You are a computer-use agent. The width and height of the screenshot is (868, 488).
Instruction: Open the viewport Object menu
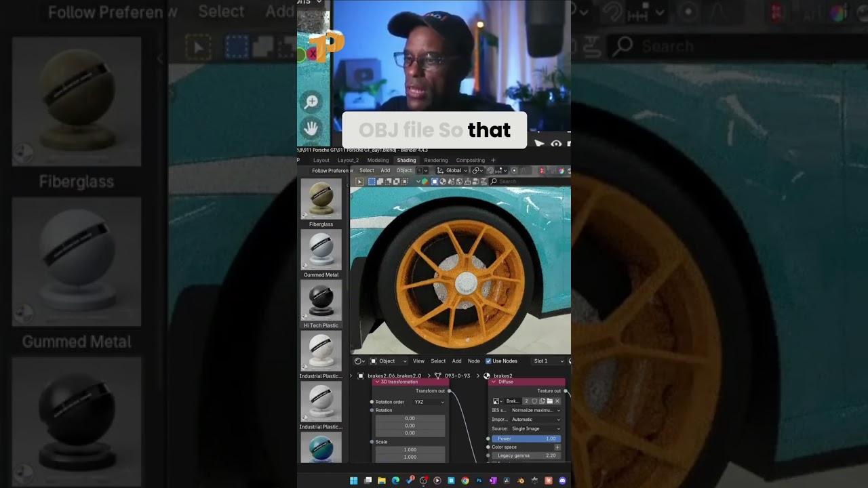[404, 171]
